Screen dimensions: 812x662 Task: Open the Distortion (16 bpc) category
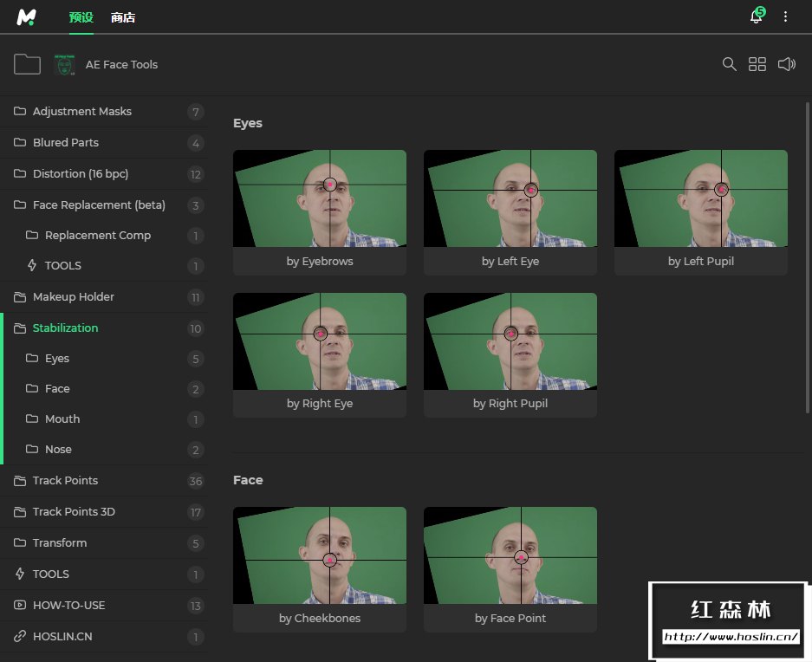[104, 173]
